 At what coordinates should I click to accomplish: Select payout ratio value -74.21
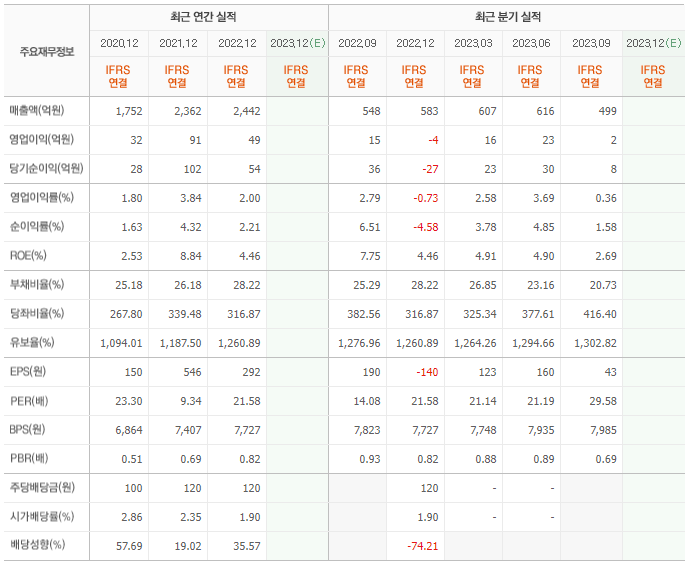click(x=423, y=546)
